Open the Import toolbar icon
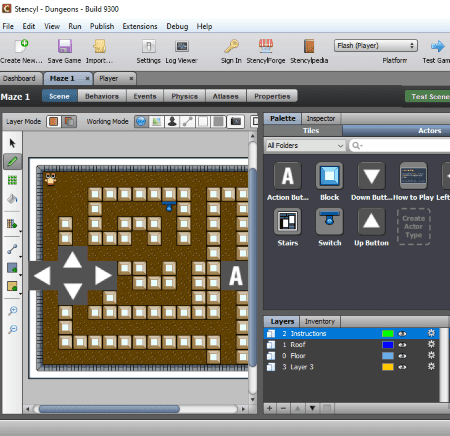The width and height of the screenshot is (450, 436). [x=99, y=46]
